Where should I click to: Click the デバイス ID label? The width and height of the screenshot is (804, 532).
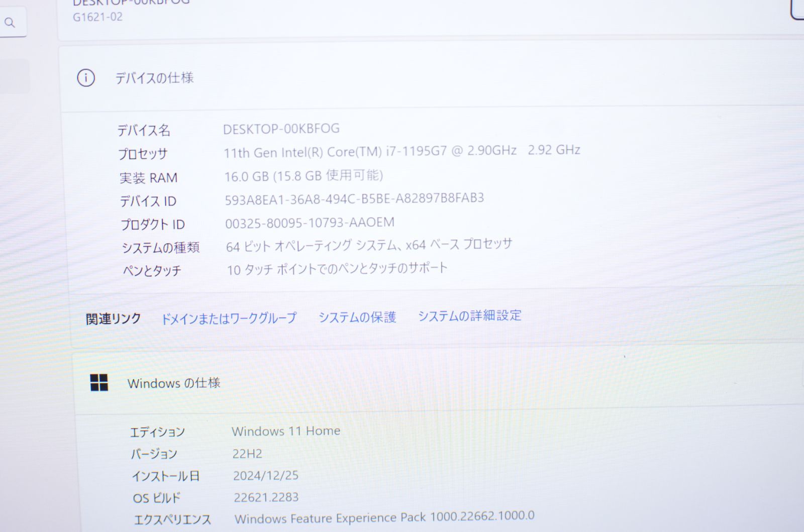pyautogui.click(x=148, y=201)
